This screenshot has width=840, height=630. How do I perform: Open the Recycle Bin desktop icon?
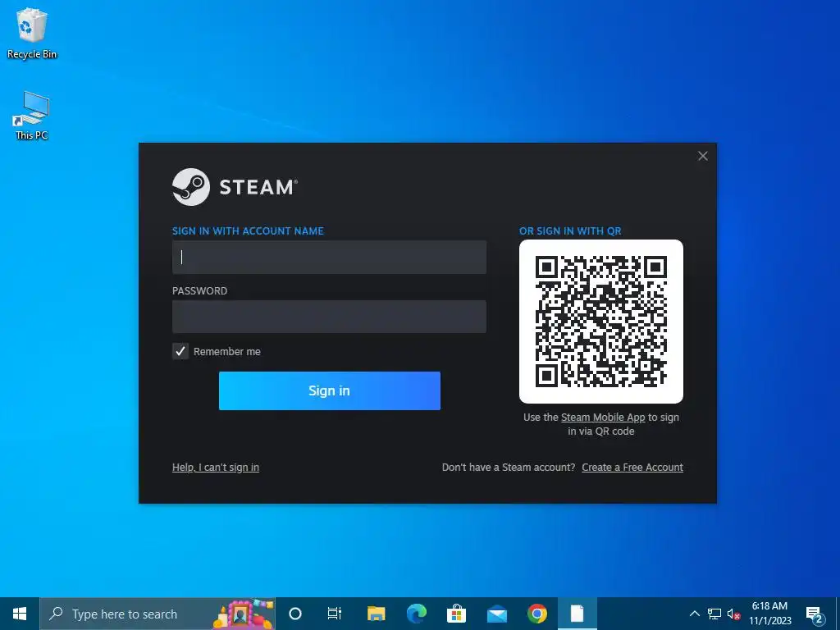32,33
